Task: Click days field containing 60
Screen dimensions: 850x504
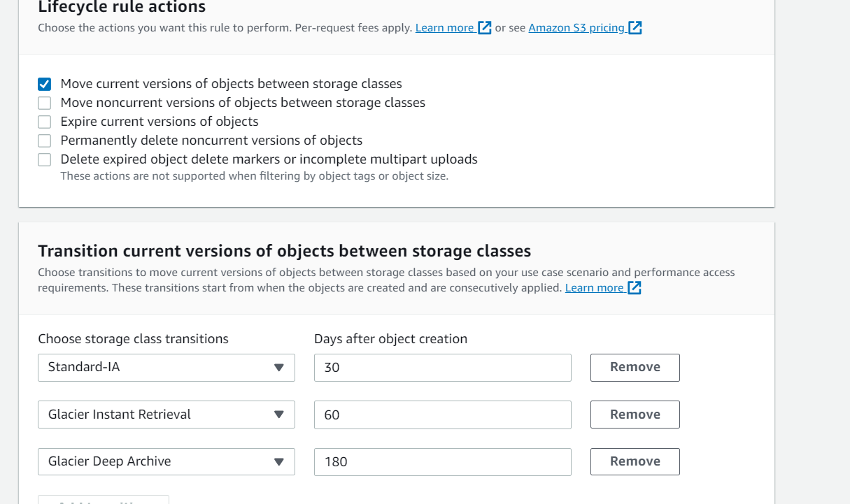Action: click(443, 415)
